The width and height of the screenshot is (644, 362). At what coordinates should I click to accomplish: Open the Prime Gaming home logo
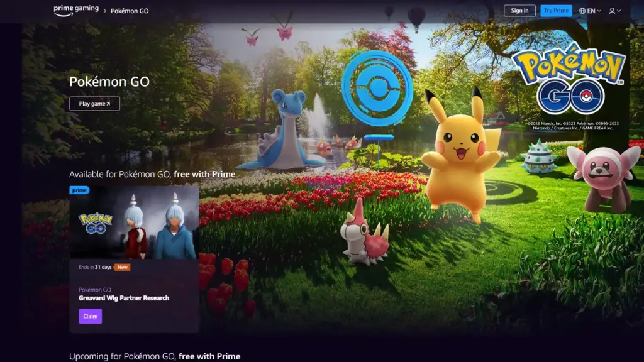point(76,10)
